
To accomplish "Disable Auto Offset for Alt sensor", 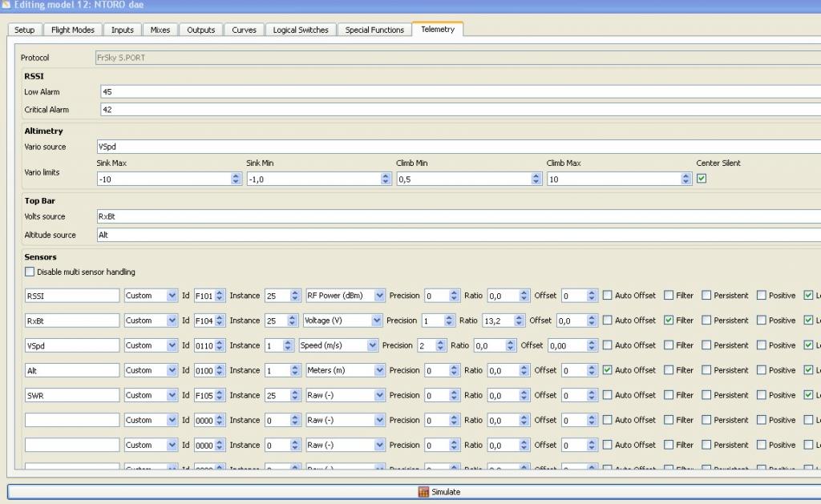I will [x=608, y=370].
